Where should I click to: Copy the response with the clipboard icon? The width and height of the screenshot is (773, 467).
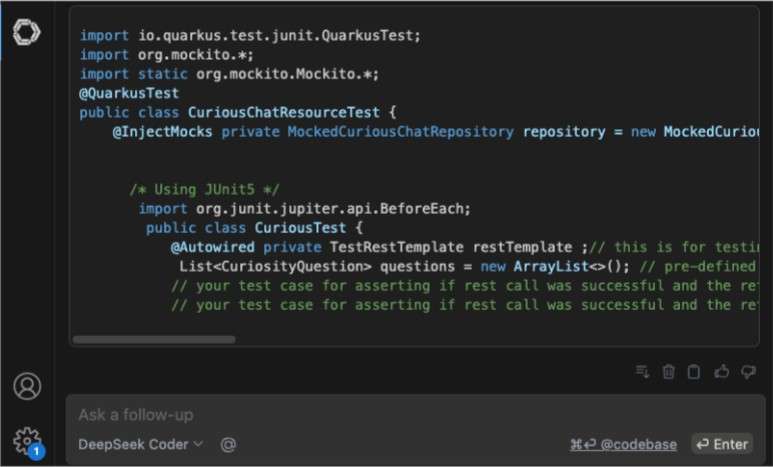point(694,371)
